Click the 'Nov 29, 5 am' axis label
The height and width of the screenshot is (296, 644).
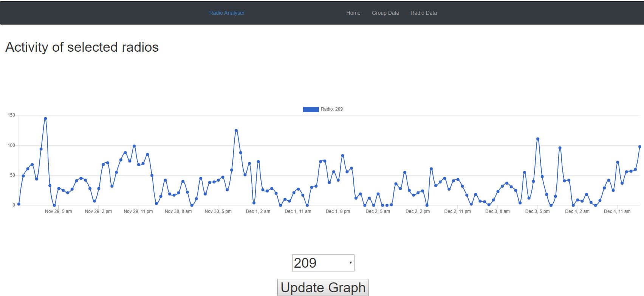[58, 211]
